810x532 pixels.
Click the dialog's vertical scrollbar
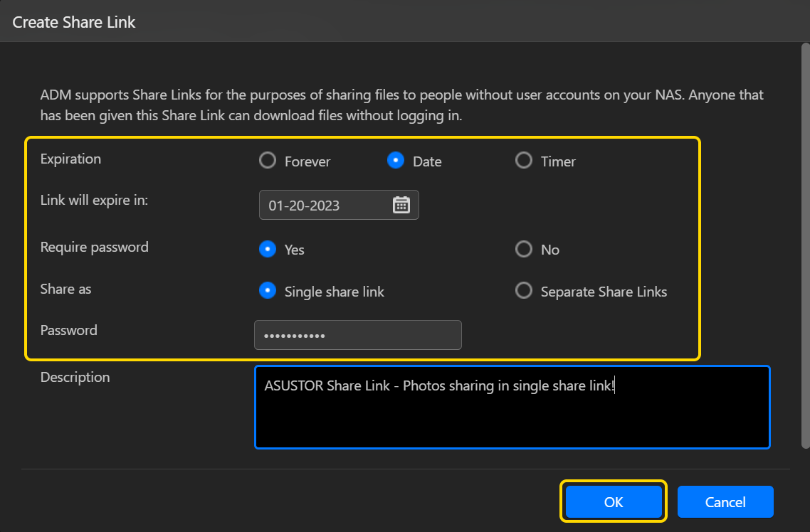coord(805,245)
